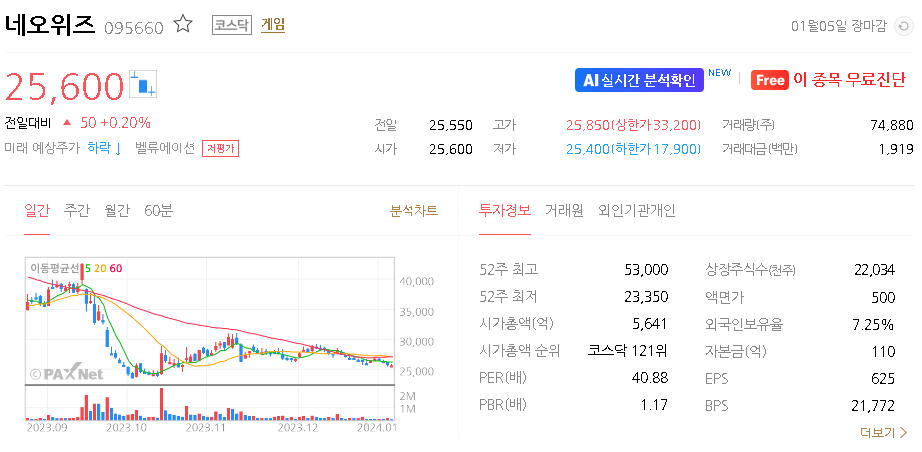The height and width of the screenshot is (452, 922).
Task: Click the 저평가 valuation badge
Action: [x=221, y=149]
